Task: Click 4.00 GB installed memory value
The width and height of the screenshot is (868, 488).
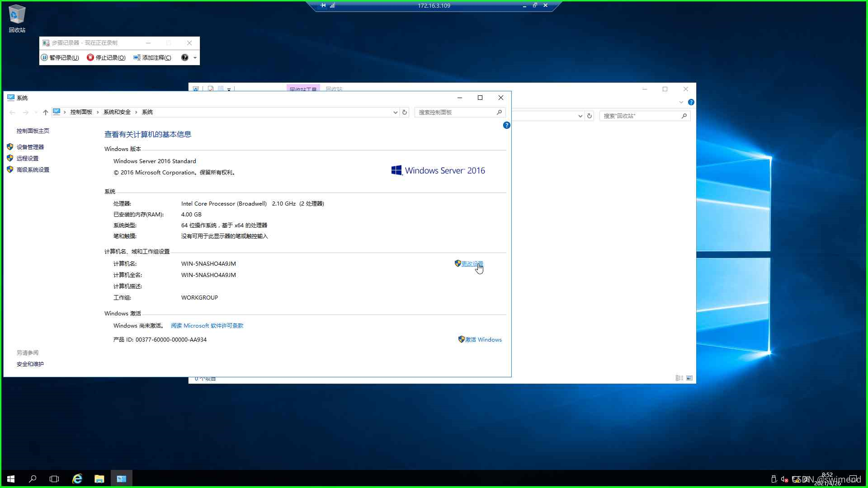Action: pyautogui.click(x=191, y=215)
